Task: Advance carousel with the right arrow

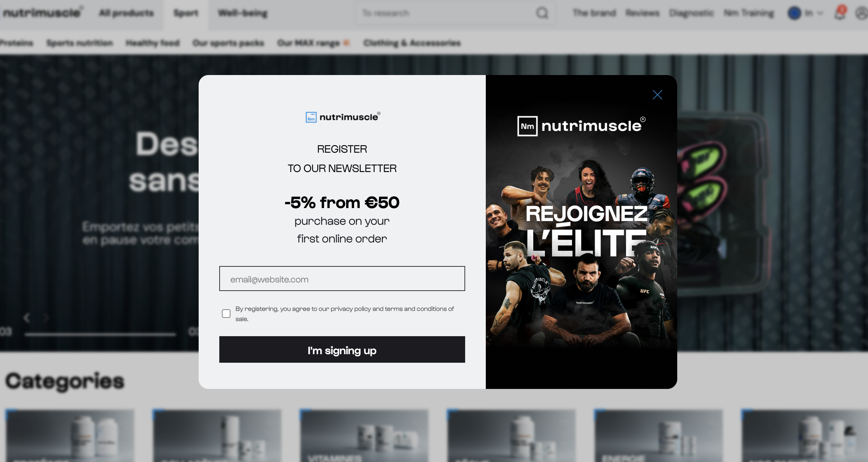Action: 46,318
